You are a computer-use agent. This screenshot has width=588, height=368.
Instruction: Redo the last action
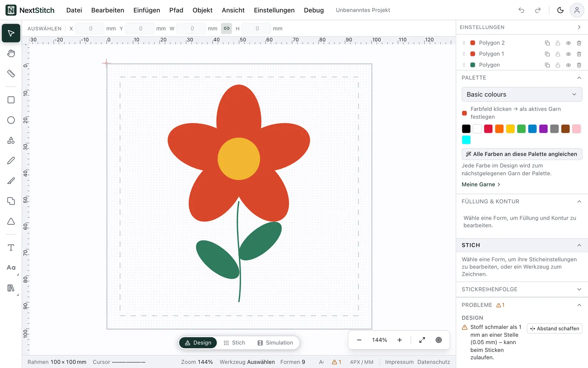click(x=538, y=10)
